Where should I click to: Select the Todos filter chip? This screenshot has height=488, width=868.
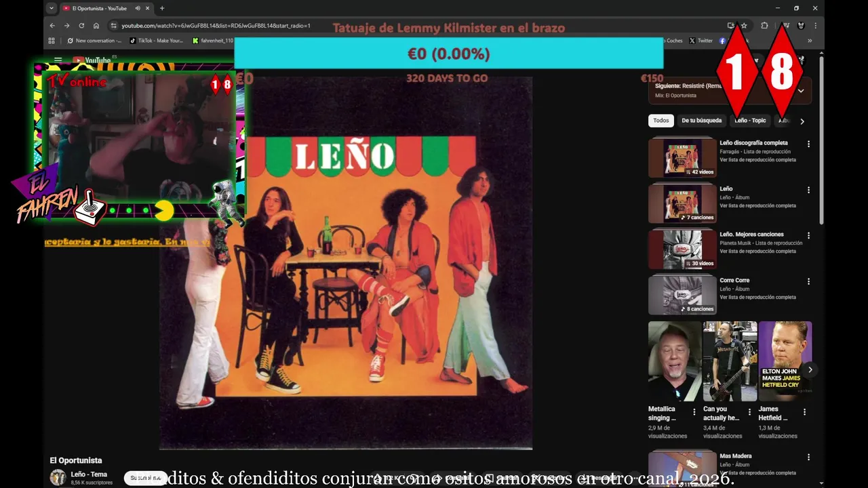661,121
